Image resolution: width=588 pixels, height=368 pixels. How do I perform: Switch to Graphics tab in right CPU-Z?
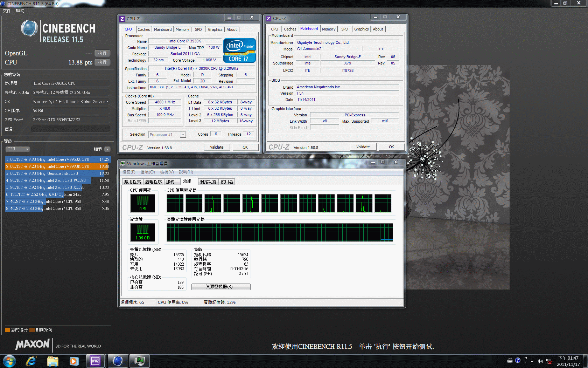click(x=361, y=29)
